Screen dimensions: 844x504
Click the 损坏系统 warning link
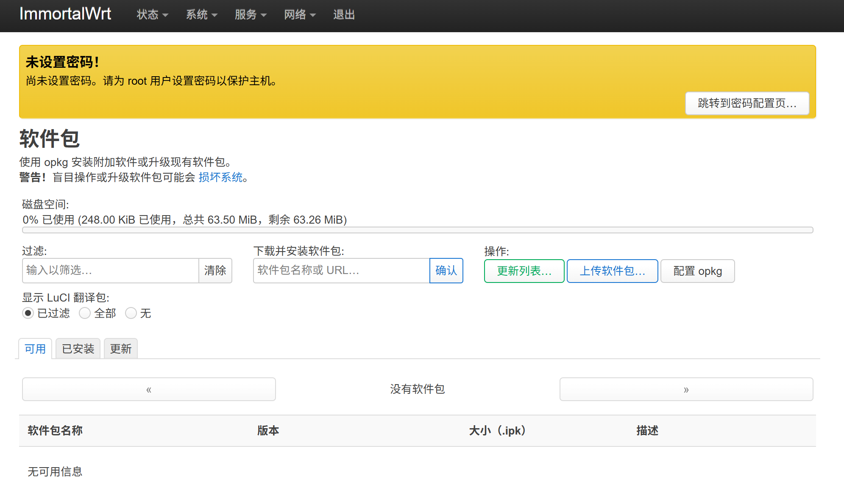click(220, 177)
